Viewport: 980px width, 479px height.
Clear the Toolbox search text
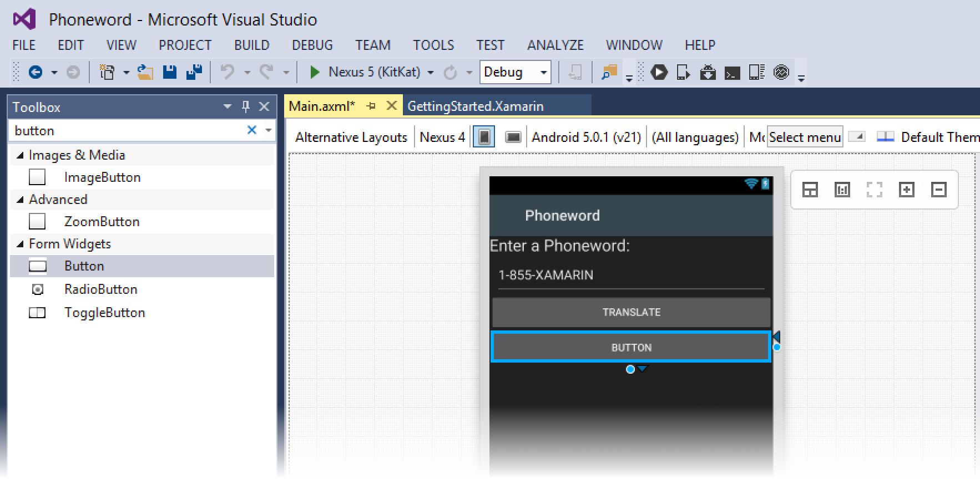pos(251,130)
